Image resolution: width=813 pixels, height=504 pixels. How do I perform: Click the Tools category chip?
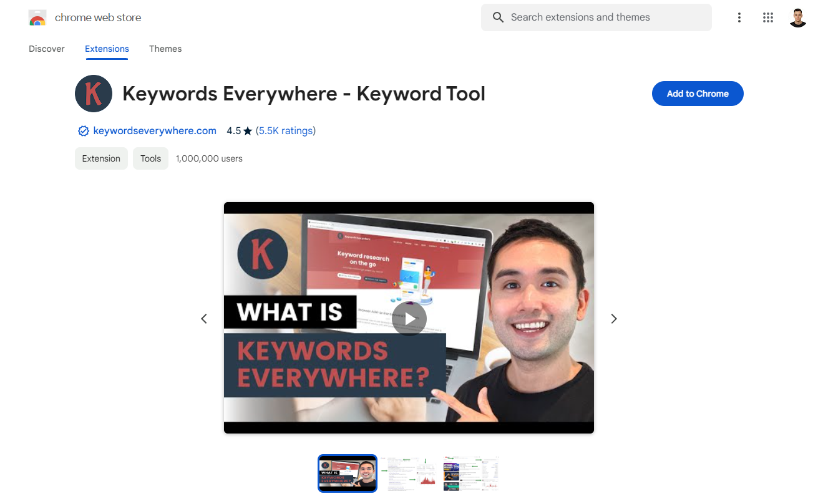click(x=150, y=158)
